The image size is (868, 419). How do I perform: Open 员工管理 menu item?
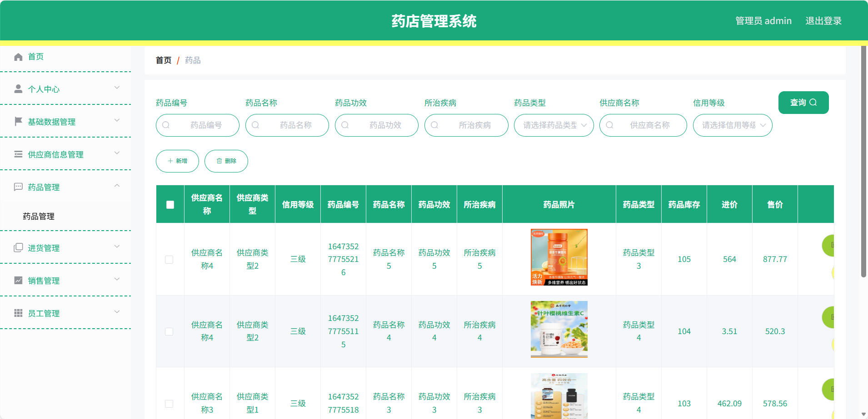[x=65, y=313]
